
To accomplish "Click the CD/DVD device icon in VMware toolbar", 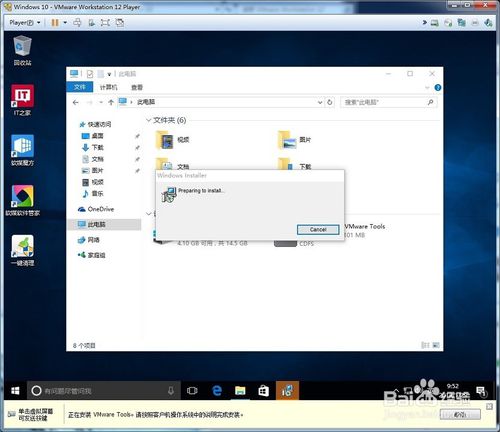I will coord(448,23).
